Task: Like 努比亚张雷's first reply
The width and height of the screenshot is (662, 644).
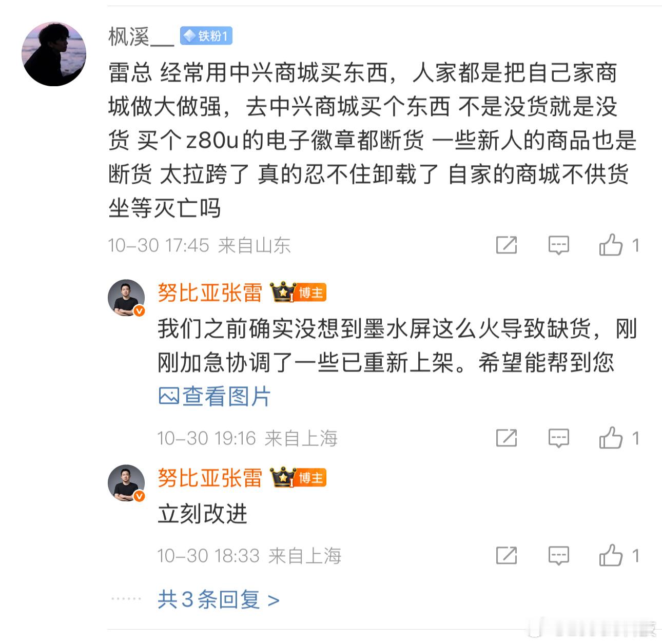Action: [x=612, y=438]
